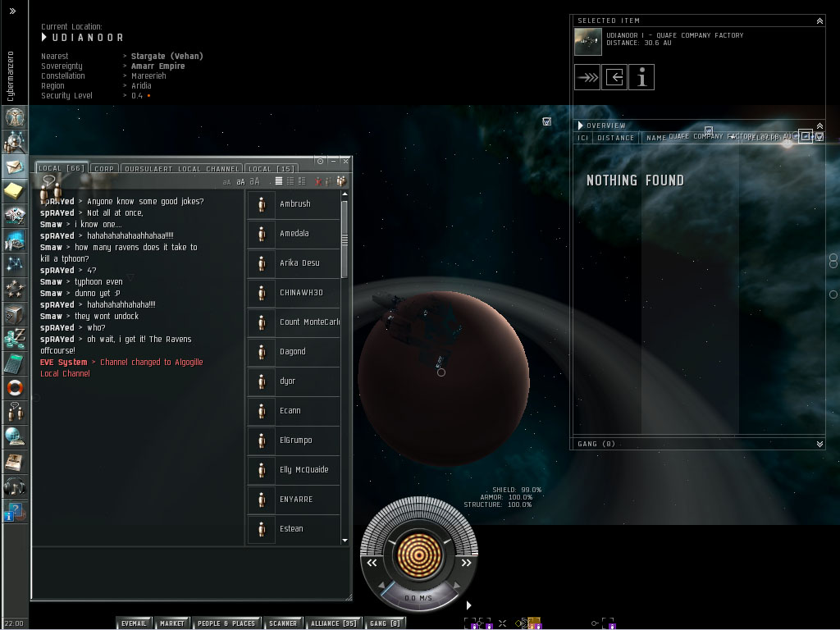
Task: Open the Overview triangle menu
Action: [x=580, y=126]
